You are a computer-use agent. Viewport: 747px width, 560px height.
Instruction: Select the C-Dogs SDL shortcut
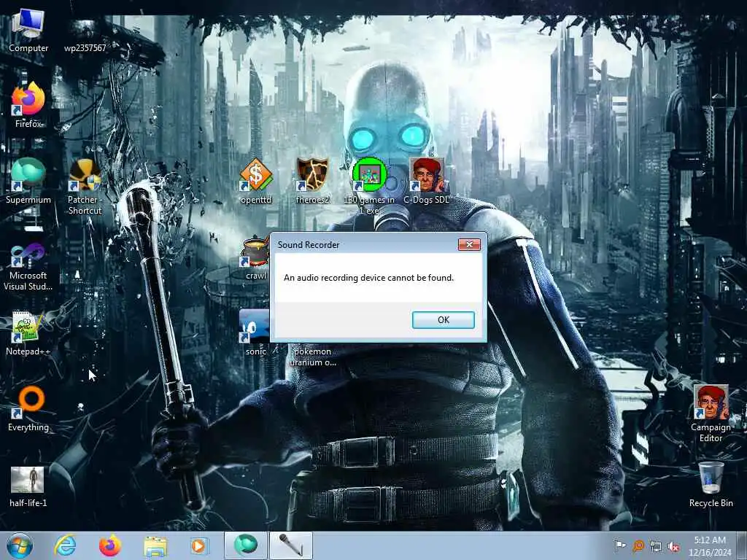pyautogui.click(x=426, y=182)
